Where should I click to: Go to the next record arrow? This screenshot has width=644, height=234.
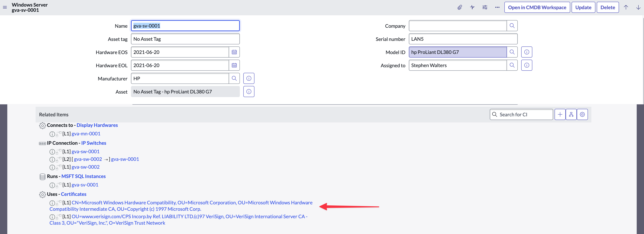(x=638, y=7)
